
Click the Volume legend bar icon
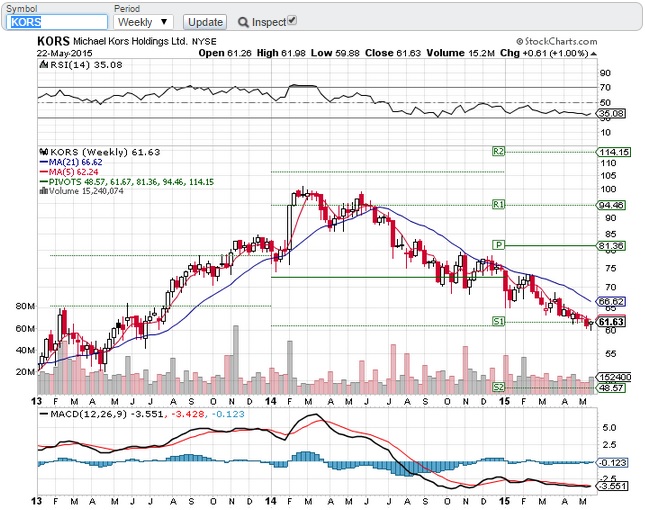point(44,191)
